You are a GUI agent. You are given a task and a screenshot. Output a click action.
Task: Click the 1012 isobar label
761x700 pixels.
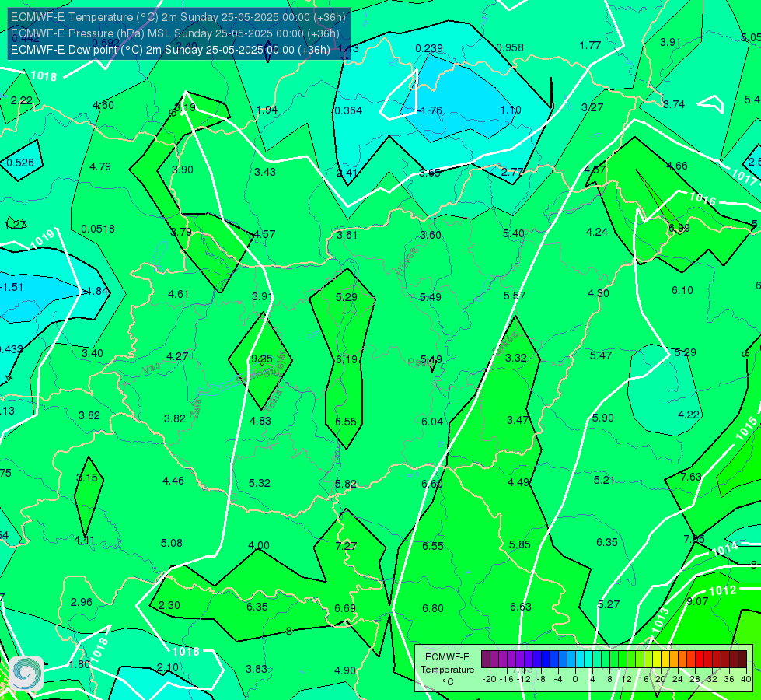(723, 590)
